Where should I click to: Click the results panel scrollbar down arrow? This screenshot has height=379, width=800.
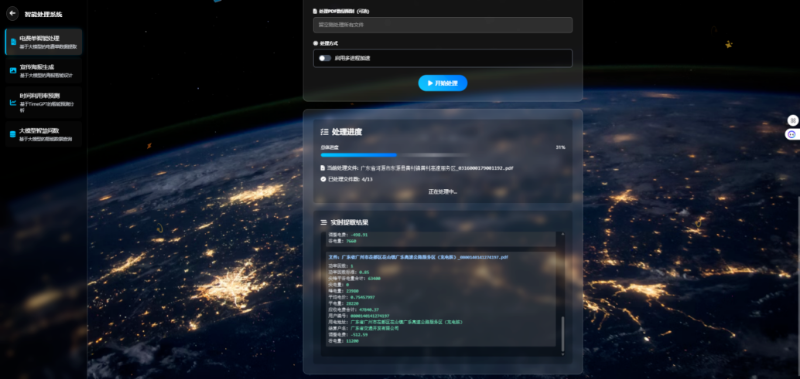point(563,353)
